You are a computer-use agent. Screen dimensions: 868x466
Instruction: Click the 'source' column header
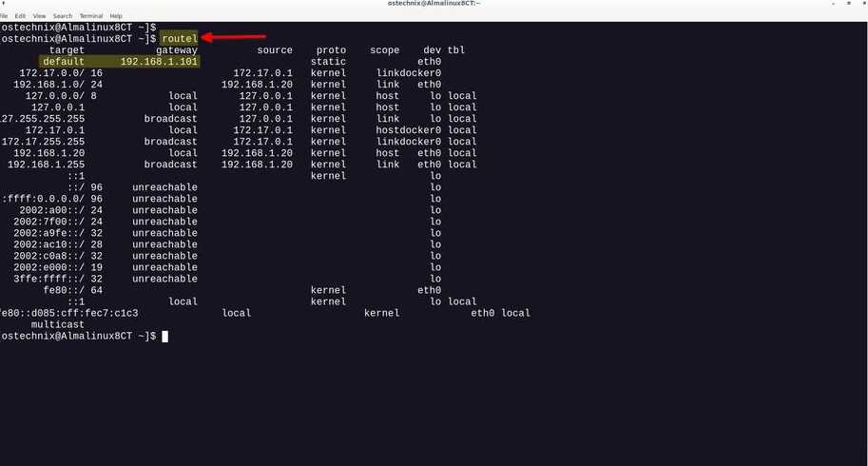click(x=275, y=50)
